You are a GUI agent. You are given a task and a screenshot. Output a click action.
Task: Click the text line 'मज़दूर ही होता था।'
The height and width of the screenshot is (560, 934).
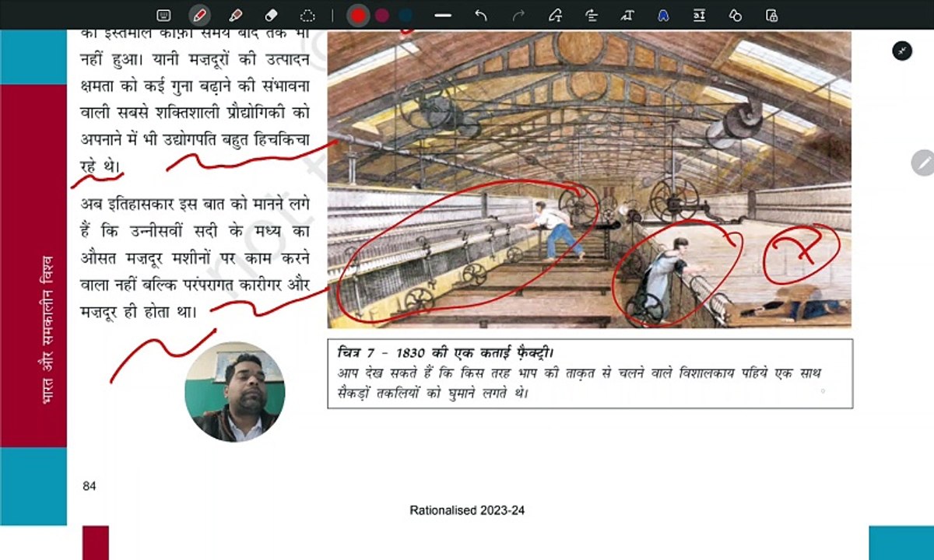tap(138, 311)
